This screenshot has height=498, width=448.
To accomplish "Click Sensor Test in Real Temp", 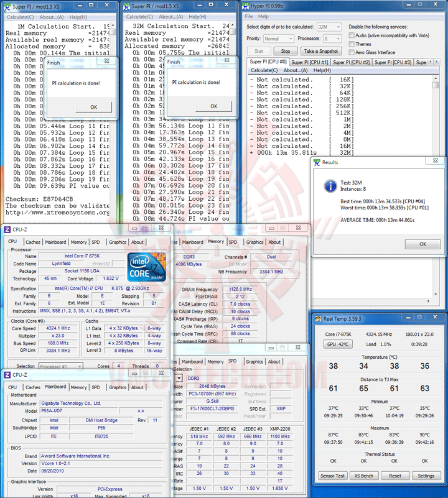I will coord(333,476).
